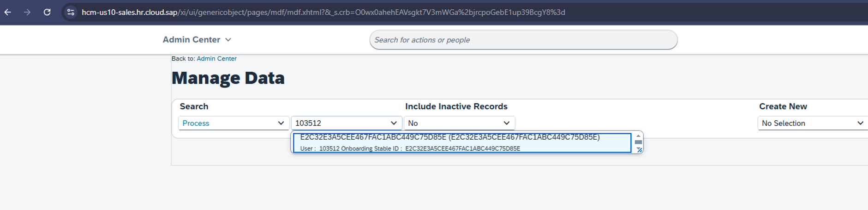This screenshot has height=210, width=868.
Task: Click the 103512 search text field
Action: (x=340, y=123)
